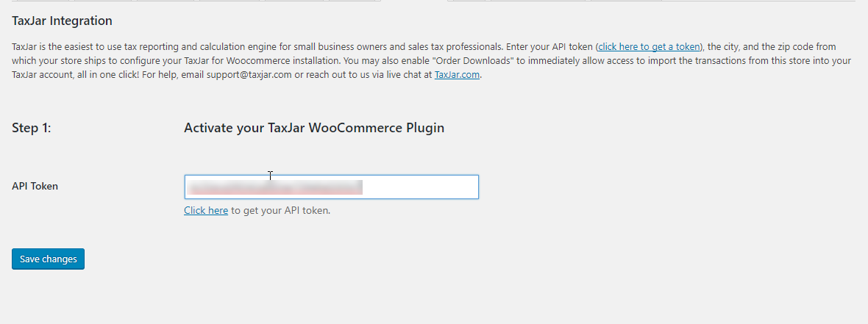This screenshot has width=868, height=324.
Task: Follow the 'Click here' link below token field
Action: click(x=206, y=210)
